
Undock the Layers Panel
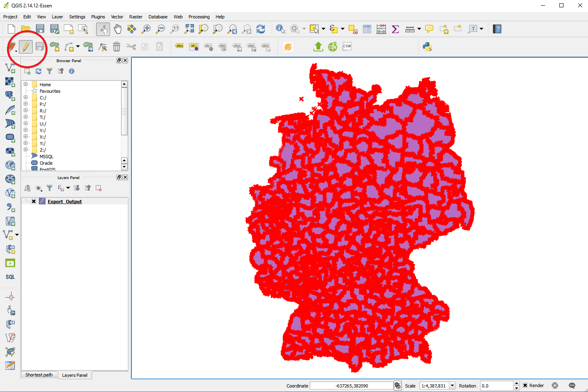click(x=119, y=177)
